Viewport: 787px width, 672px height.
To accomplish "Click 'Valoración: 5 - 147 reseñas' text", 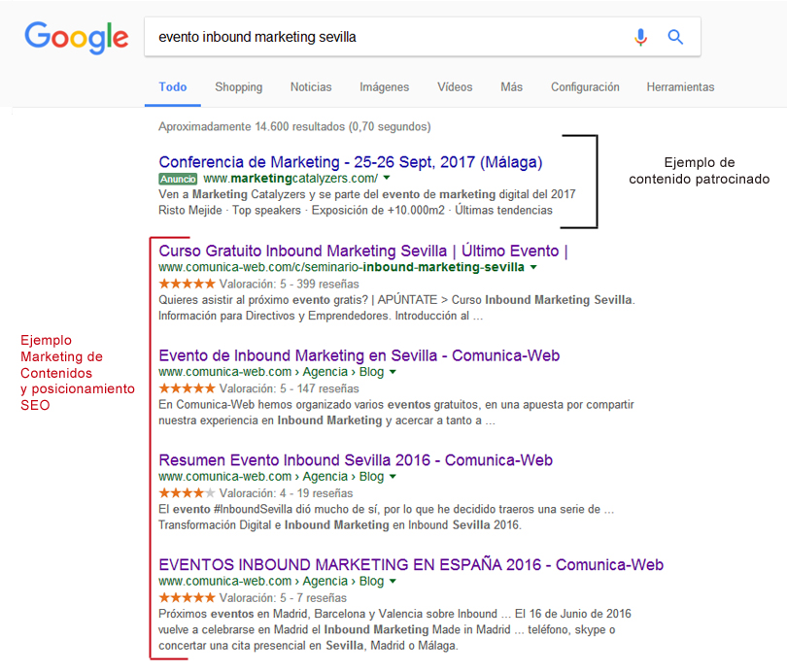I will tap(290, 388).
